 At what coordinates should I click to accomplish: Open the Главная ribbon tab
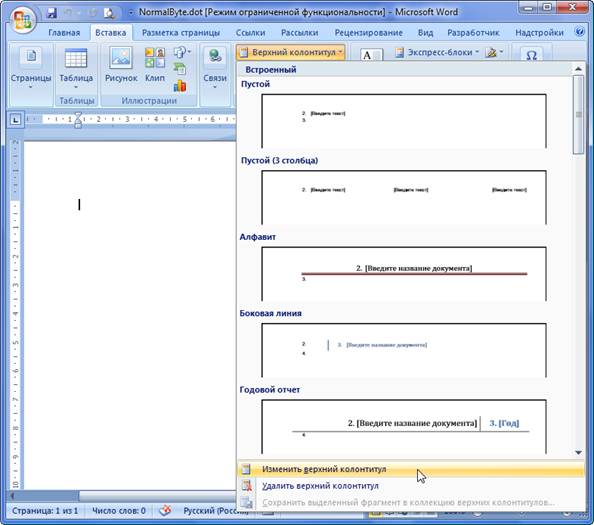pos(64,33)
